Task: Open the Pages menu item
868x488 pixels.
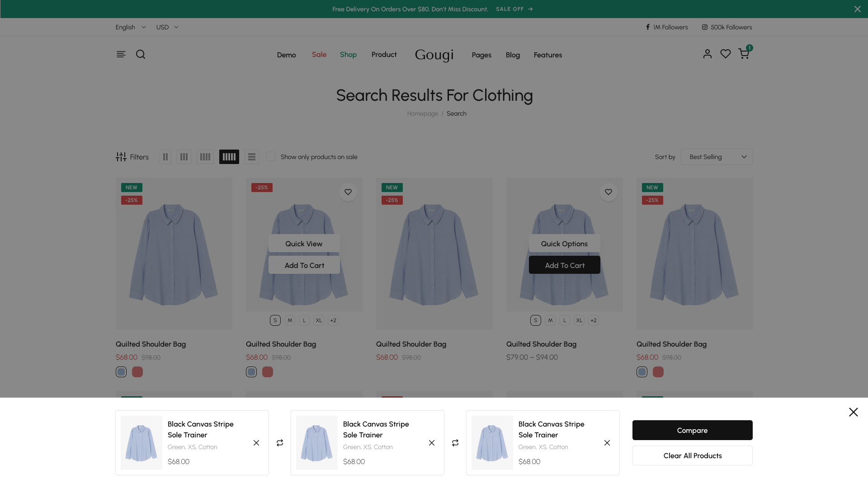Action: point(481,55)
